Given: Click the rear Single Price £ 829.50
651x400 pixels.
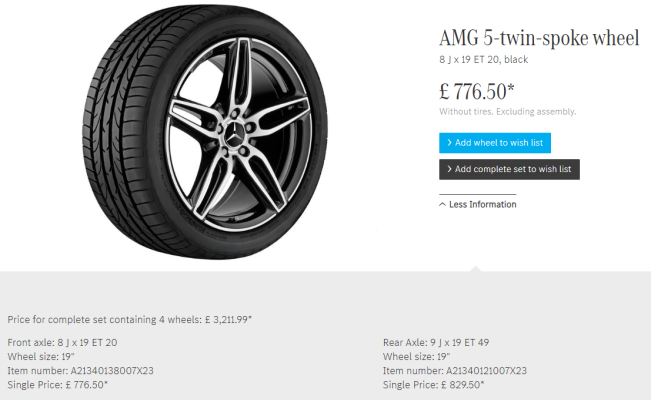Looking at the screenshot, I should click(x=433, y=385).
